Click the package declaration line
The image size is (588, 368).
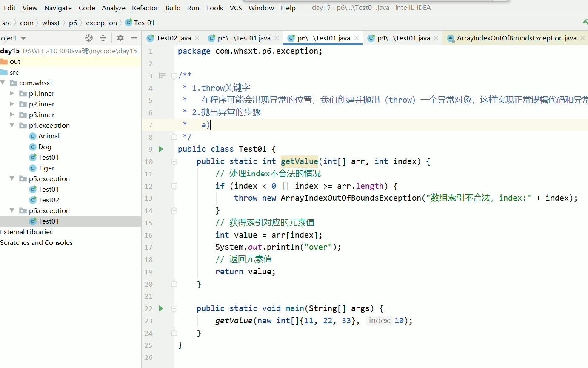[x=250, y=51]
